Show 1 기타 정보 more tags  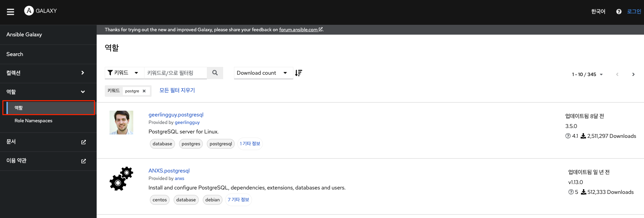250,144
